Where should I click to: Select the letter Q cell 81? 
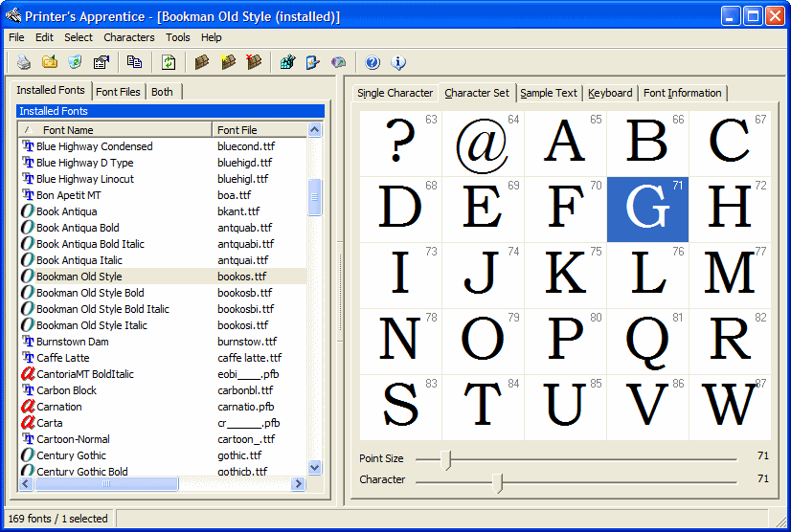tap(647, 342)
